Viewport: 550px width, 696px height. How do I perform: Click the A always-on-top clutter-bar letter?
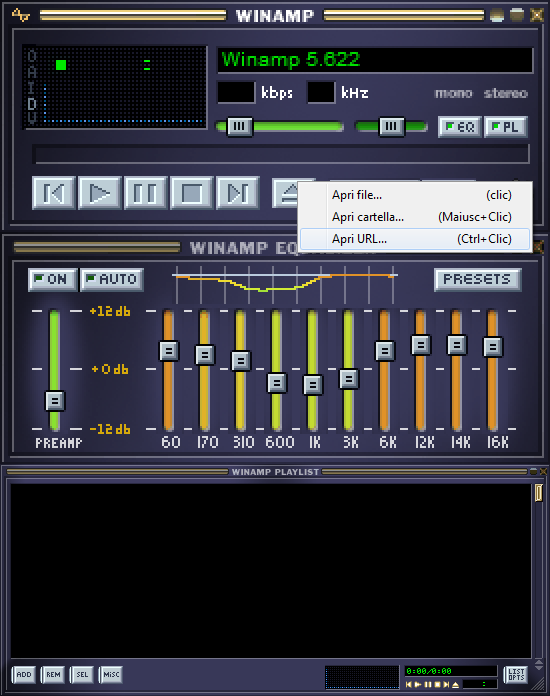(x=32, y=71)
